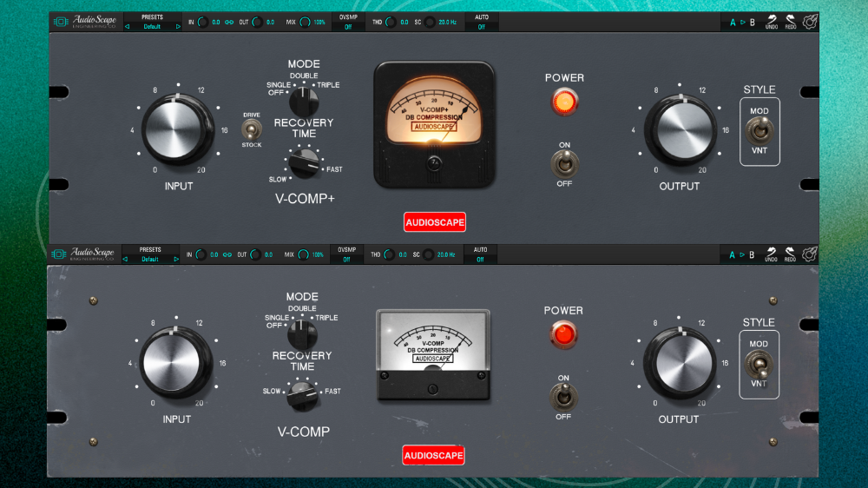Click the AudioScape logo icon in V-COMP+ toolbar
This screenshot has height=488, width=868.
pyautogui.click(x=61, y=22)
